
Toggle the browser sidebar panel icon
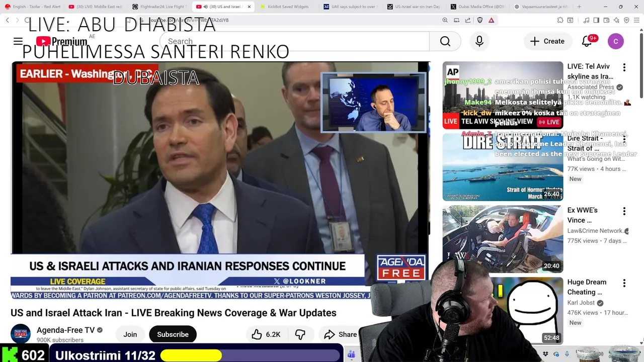pos(596,20)
